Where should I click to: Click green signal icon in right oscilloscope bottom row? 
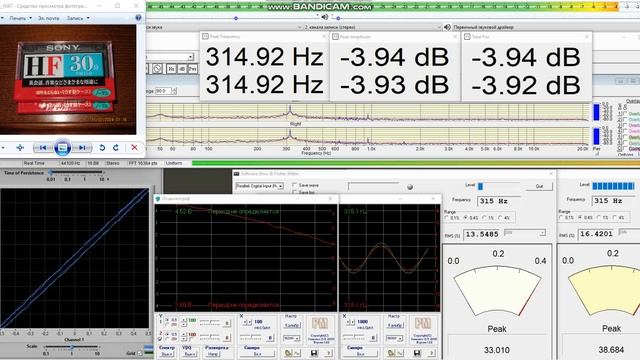coord(391,353)
